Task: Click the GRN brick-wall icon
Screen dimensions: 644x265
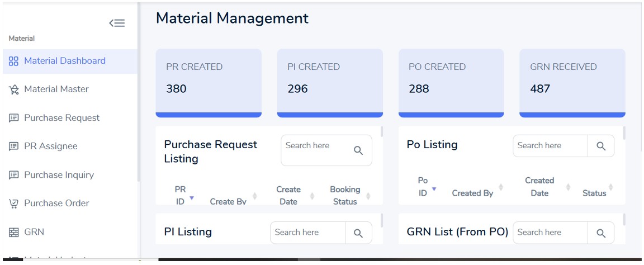Action: [x=13, y=232]
